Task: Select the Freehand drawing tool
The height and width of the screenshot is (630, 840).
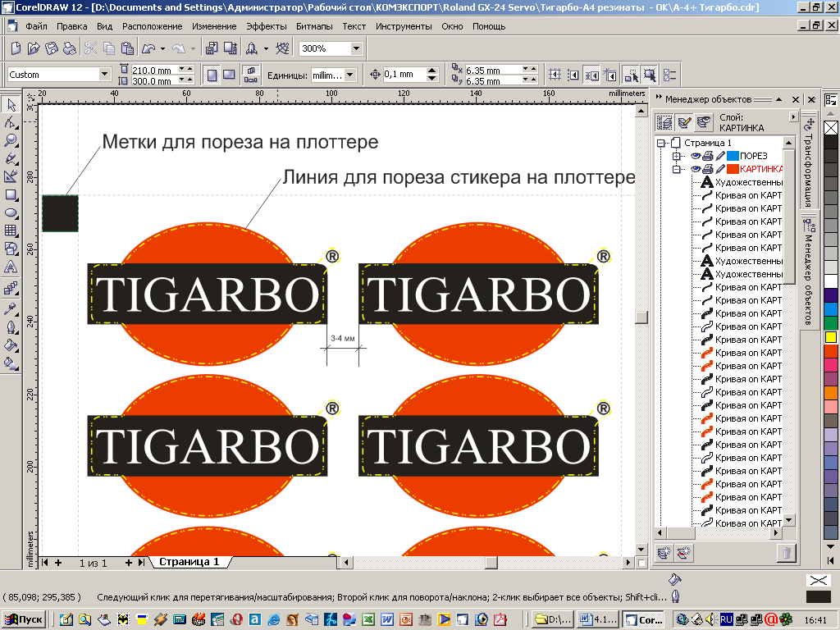Action: (11, 159)
